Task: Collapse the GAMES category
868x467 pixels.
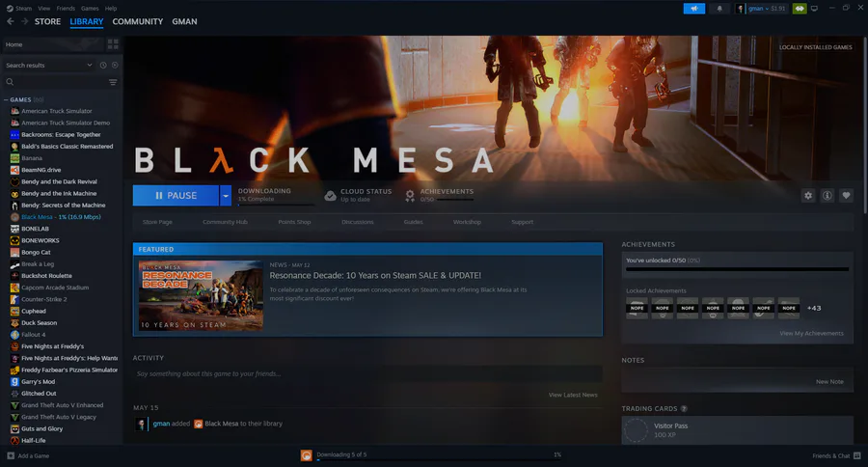Action: click(x=6, y=100)
